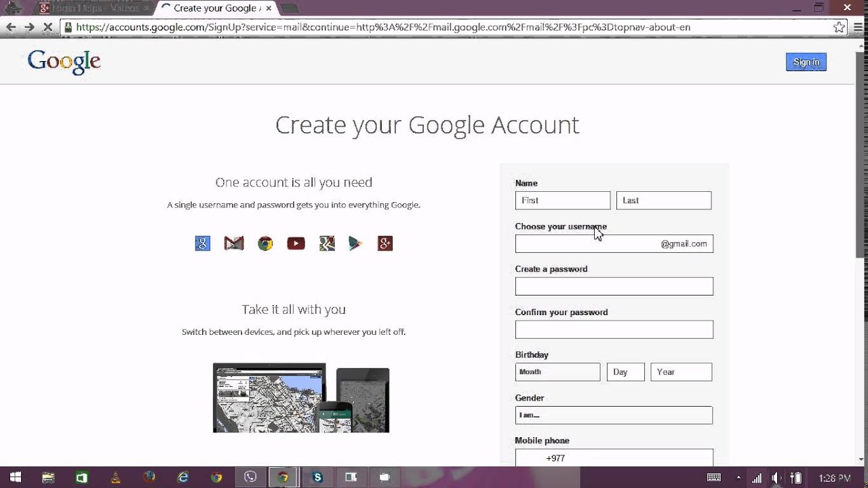Click the First name field
Viewport: 868px width, 488px height.
tap(563, 201)
